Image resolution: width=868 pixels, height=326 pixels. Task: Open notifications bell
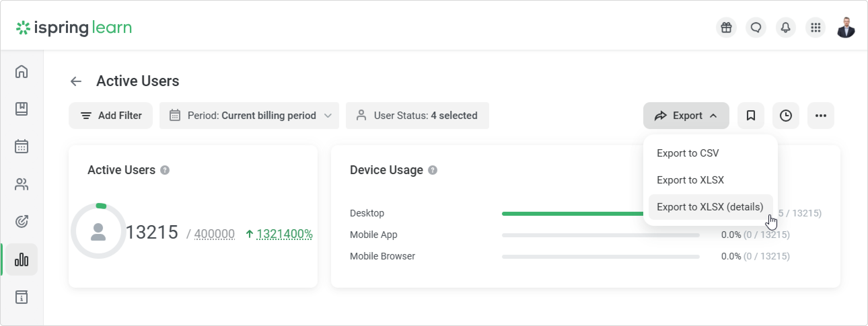[x=786, y=28]
